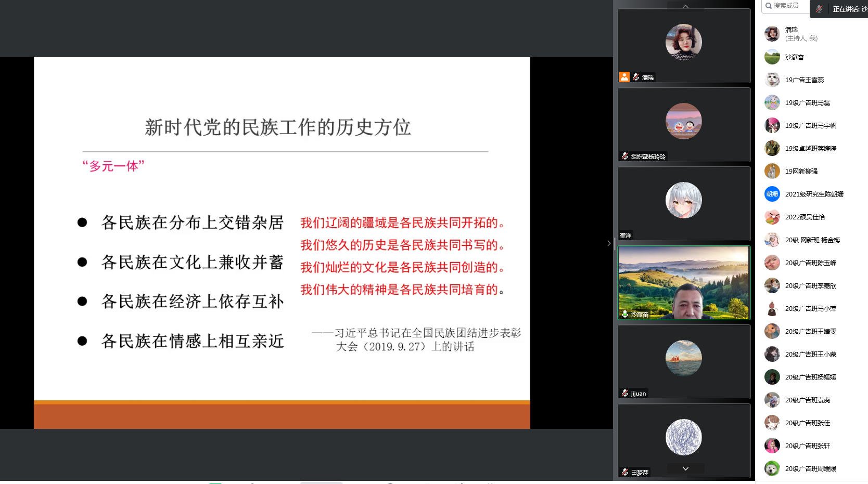This screenshot has width=868, height=484.
Task: Click the muted mic icon beside 组织部杨玲玲
Action: 625,156
